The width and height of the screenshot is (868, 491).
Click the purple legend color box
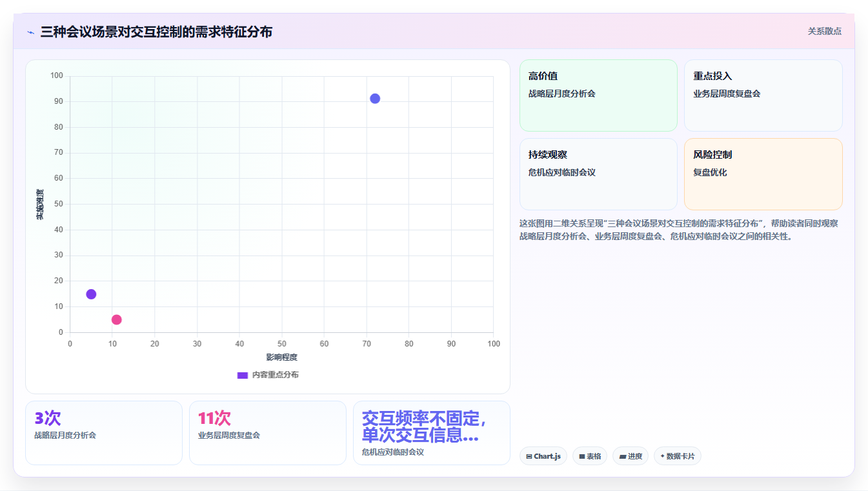(x=243, y=375)
